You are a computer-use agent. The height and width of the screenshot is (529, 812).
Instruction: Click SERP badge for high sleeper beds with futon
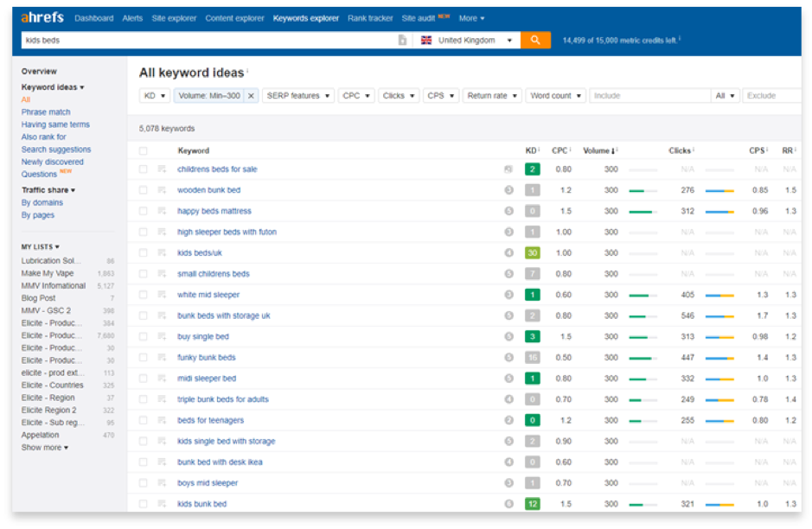point(509,232)
